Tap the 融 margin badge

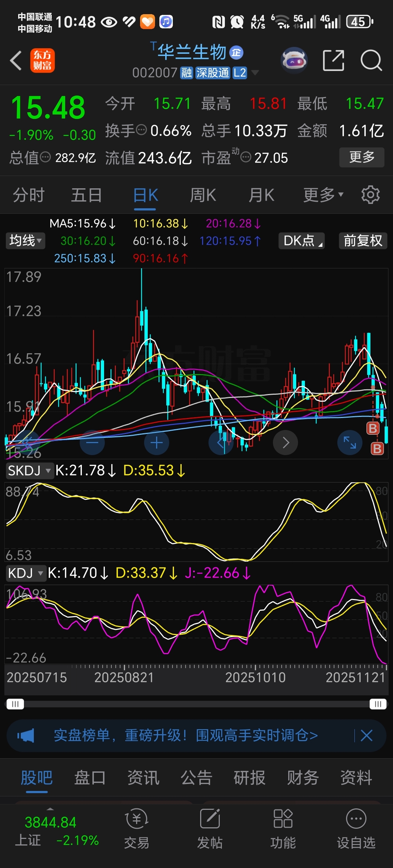coord(186,73)
